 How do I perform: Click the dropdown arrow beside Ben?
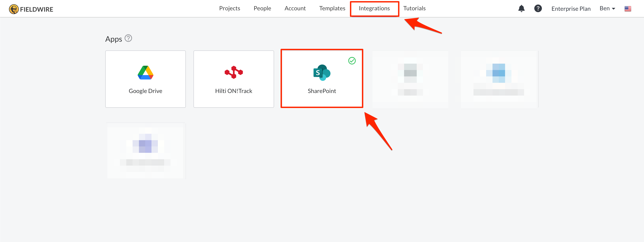(x=614, y=9)
